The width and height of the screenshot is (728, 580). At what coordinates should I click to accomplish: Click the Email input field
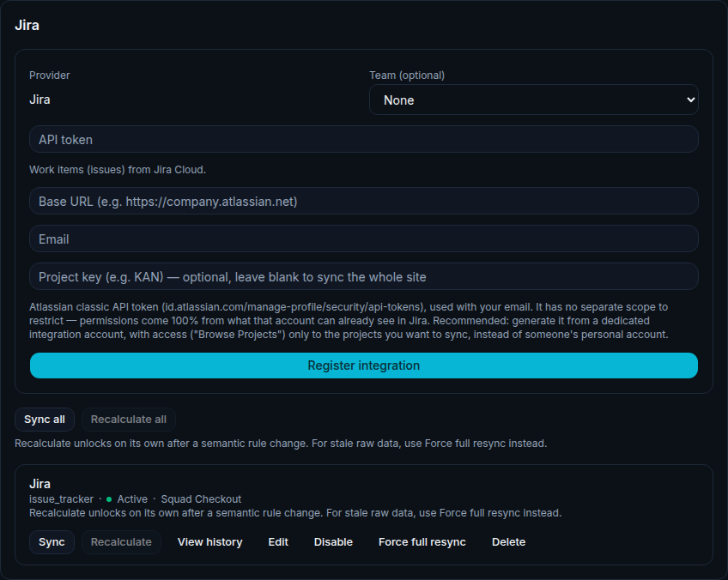pos(363,239)
